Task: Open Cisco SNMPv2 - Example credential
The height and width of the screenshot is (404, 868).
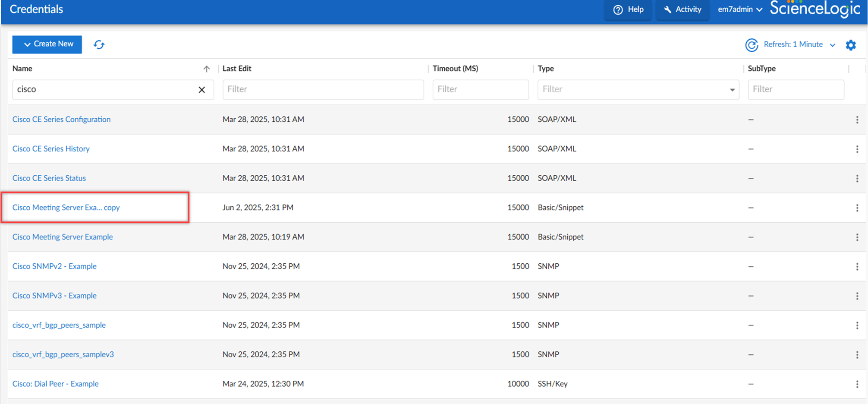Action: (x=54, y=266)
